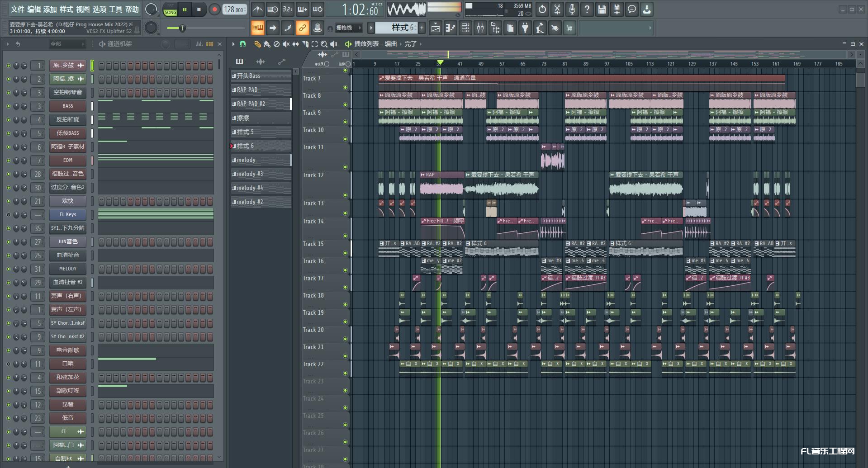Check the 零交叉 checkbox

[x=327, y=64]
